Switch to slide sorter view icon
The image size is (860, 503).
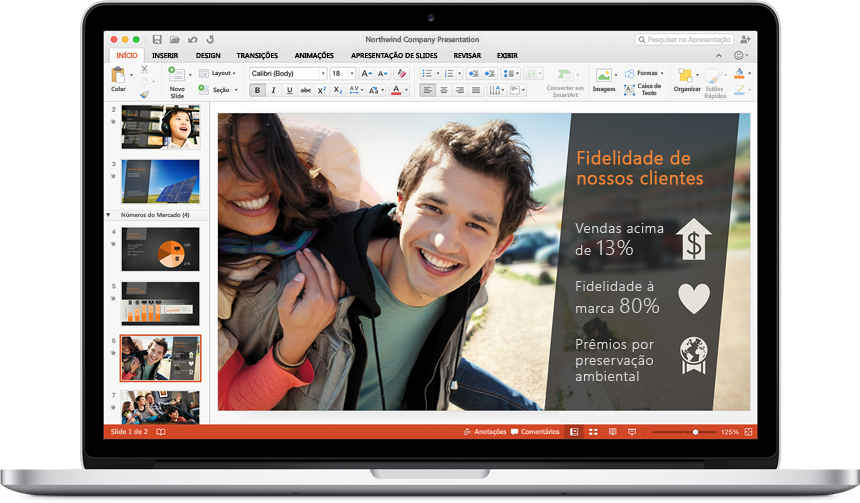pos(592,432)
